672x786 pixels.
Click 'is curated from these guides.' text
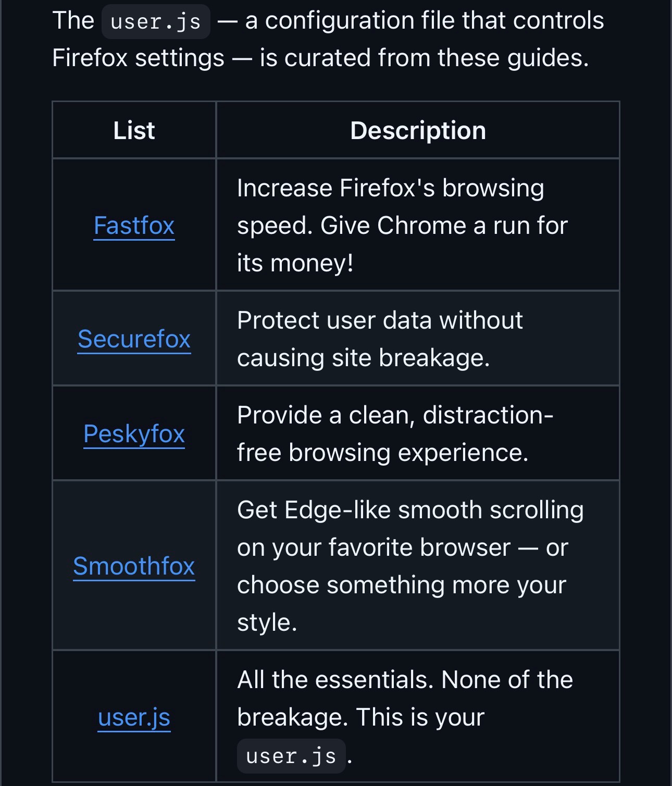pyautogui.click(x=424, y=58)
